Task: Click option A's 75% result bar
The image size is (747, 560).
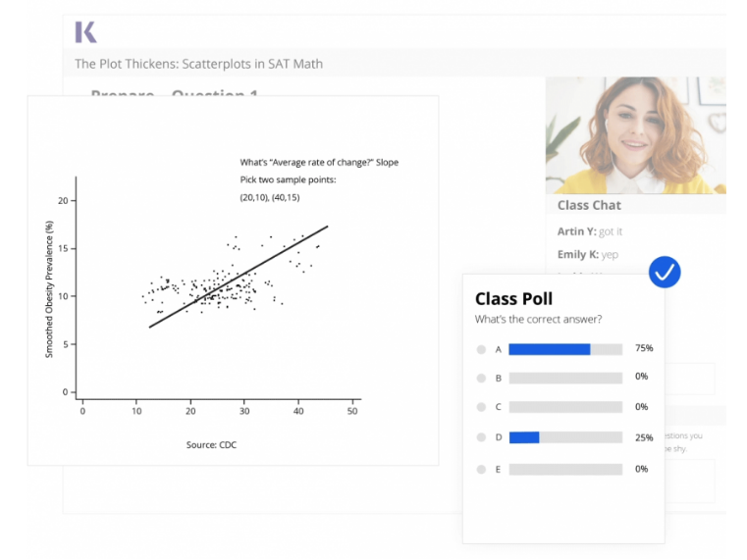Action: [x=550, y=349]
